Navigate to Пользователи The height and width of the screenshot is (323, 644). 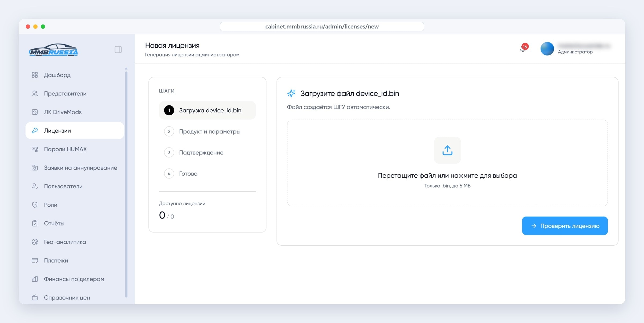click(x=75, y=186)
